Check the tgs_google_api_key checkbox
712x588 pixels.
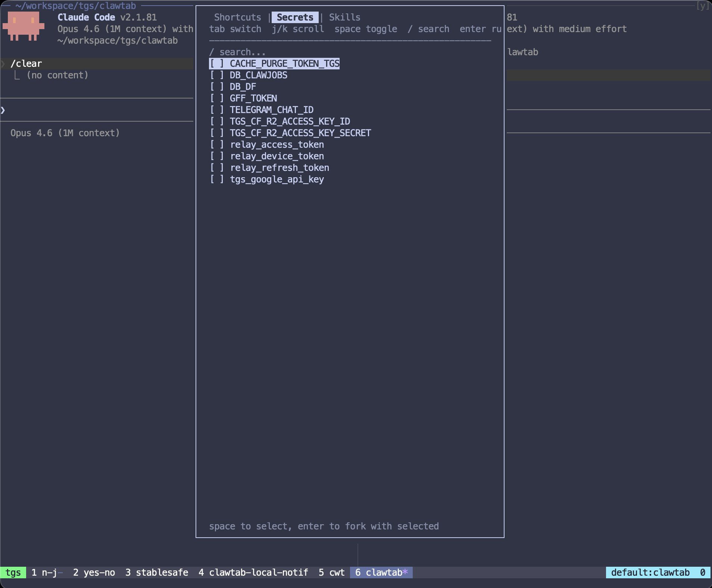(x=217, y=179)
